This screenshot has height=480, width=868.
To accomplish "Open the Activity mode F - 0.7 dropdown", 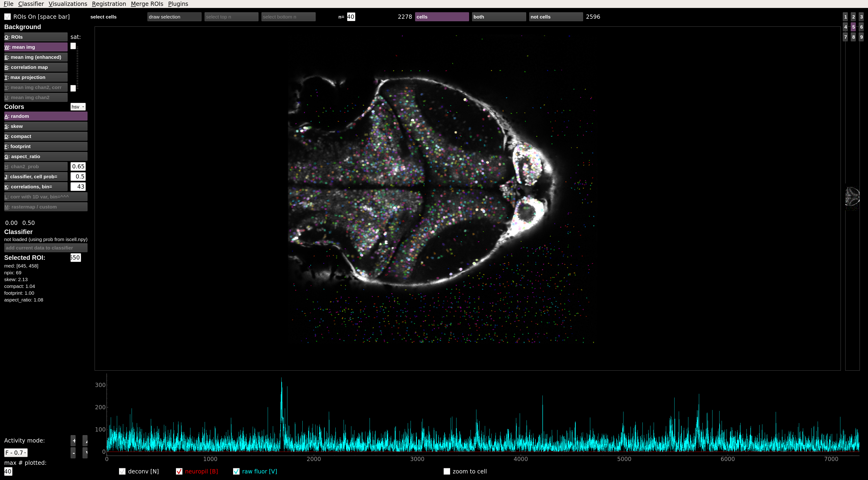I will coord(15,453).
